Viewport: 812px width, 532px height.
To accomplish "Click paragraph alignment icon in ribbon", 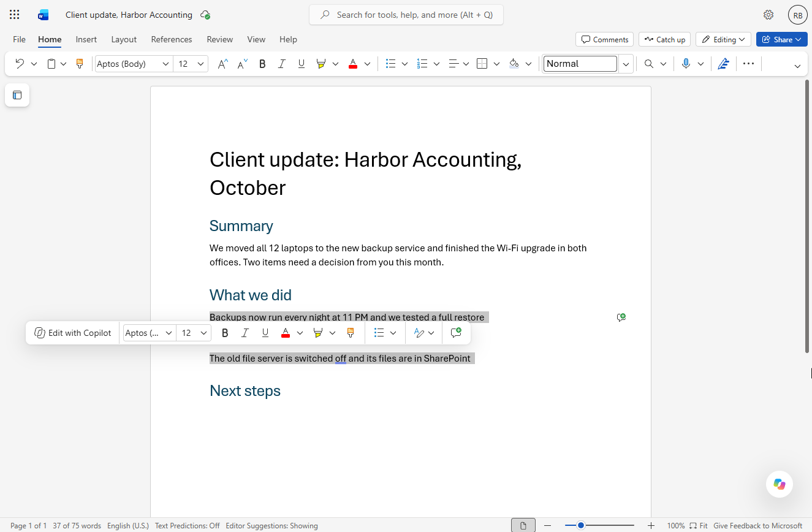I will (453, 64).
